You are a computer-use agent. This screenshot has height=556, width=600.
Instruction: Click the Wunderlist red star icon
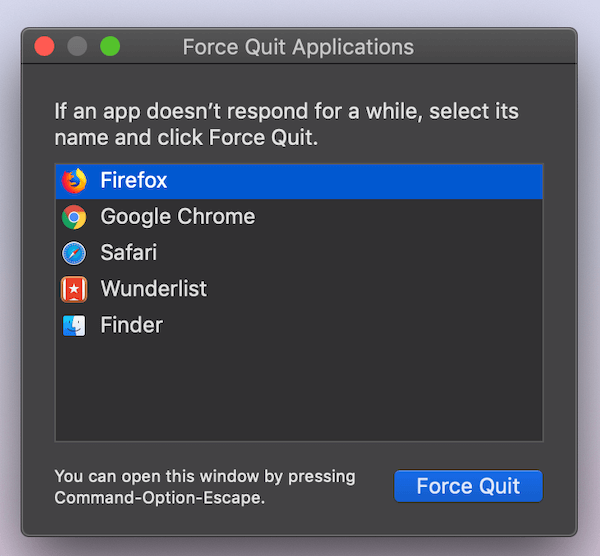[74, 289]
